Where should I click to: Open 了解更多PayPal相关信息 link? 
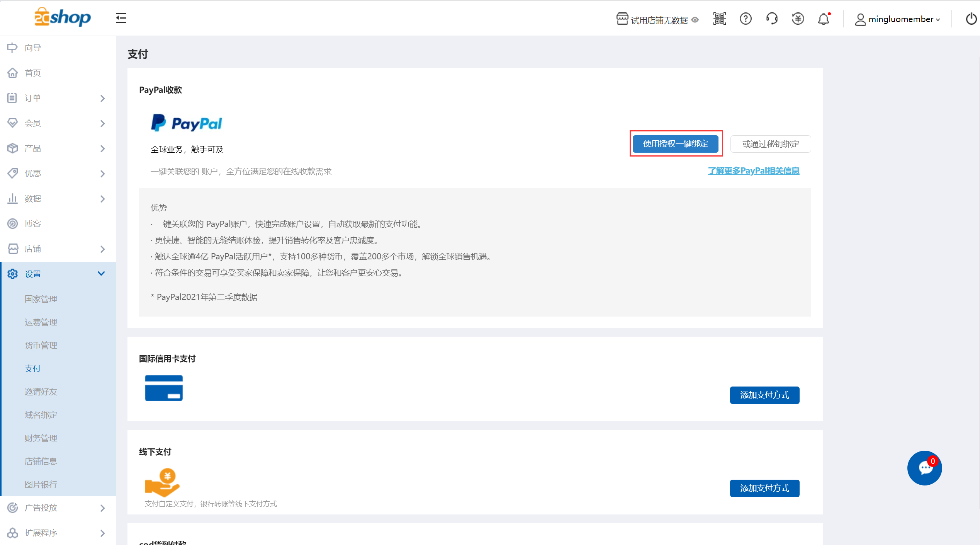[753, 171]
